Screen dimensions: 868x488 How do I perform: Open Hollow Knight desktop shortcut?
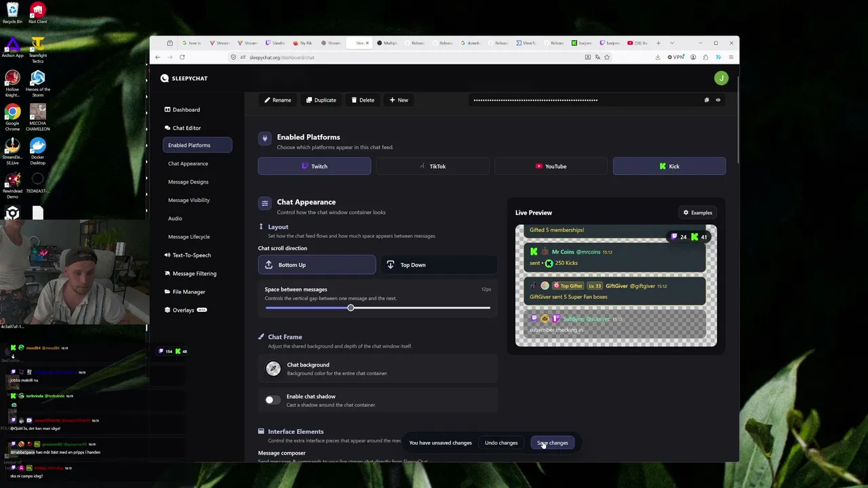tap(12, 83)
